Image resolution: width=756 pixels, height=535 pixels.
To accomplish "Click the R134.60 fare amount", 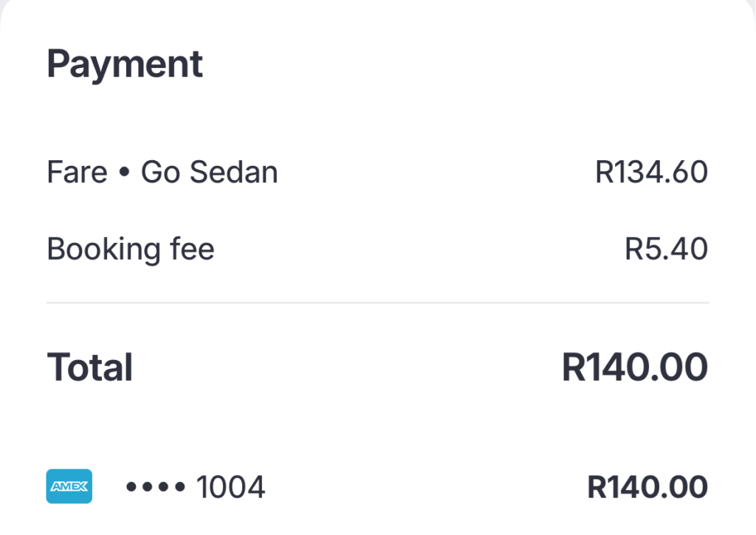I will [x=651, y=172].
